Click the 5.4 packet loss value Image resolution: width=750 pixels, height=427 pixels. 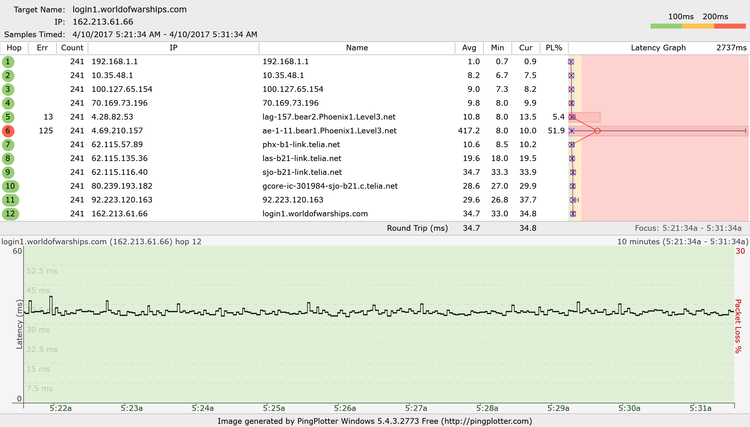click(559, 117)
